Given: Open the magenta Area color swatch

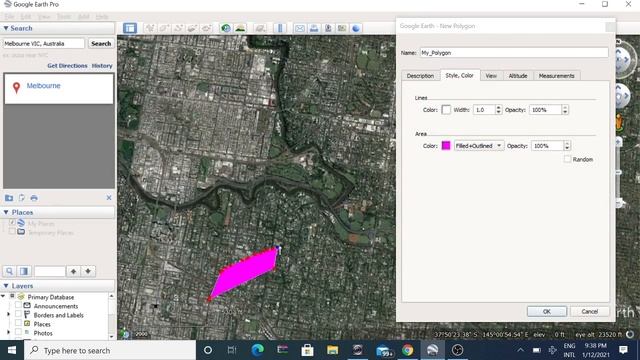Looking at the screenshot, I should (x=446, y=146).
